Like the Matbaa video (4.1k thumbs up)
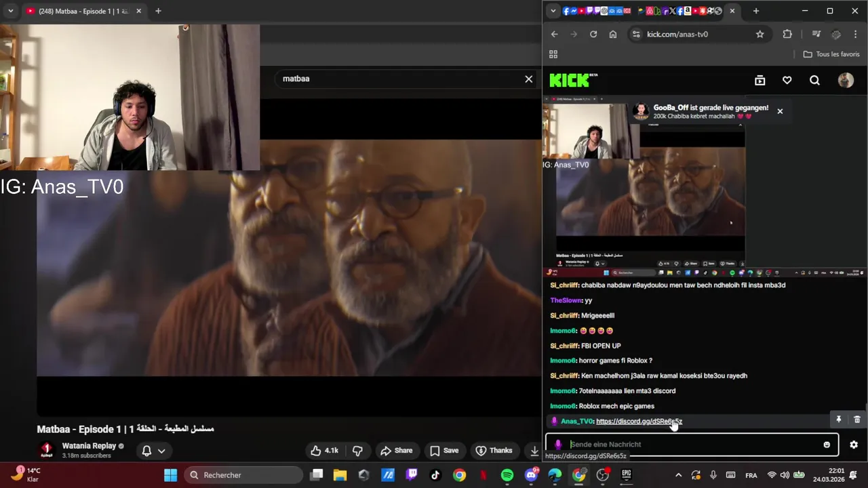 coord(325,450)
